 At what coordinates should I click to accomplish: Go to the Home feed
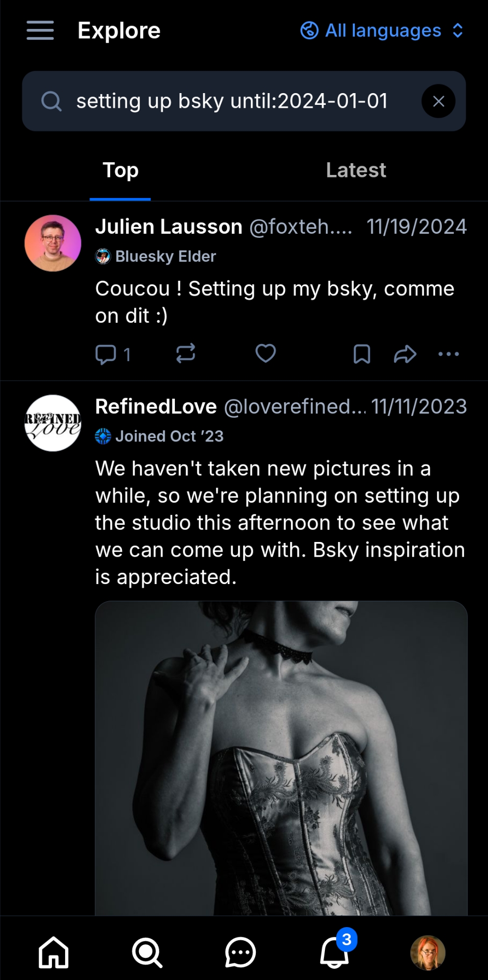[53, 953]
